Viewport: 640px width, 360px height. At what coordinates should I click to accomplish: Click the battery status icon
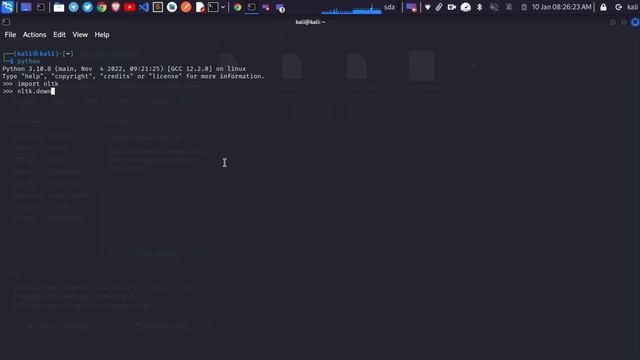tap(524, 7)
